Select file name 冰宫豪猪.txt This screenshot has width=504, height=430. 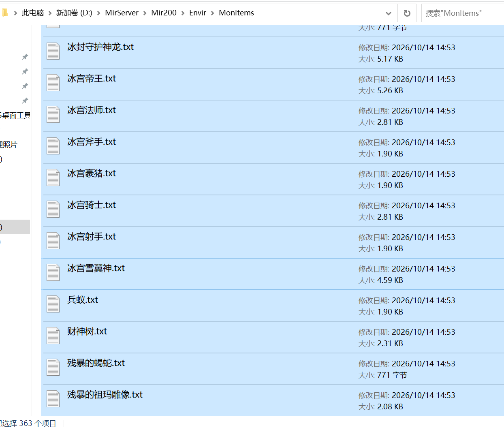tap(92, 173)
